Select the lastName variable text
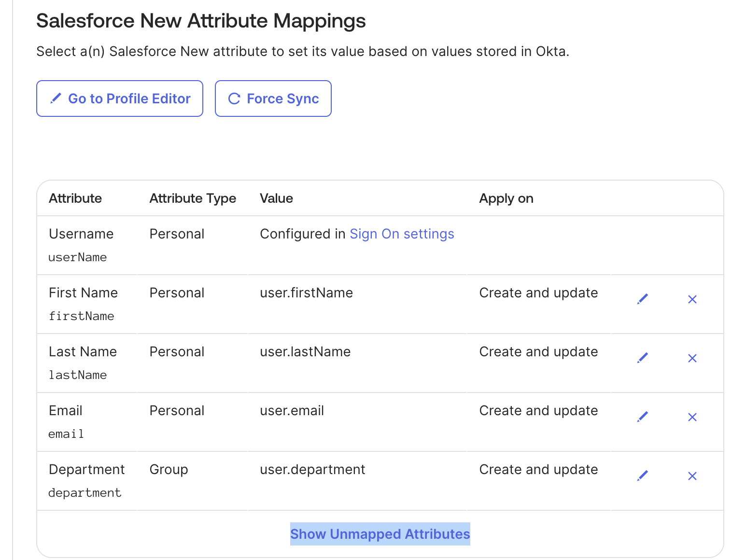The image size is (732, 560). tap(78, 375)
